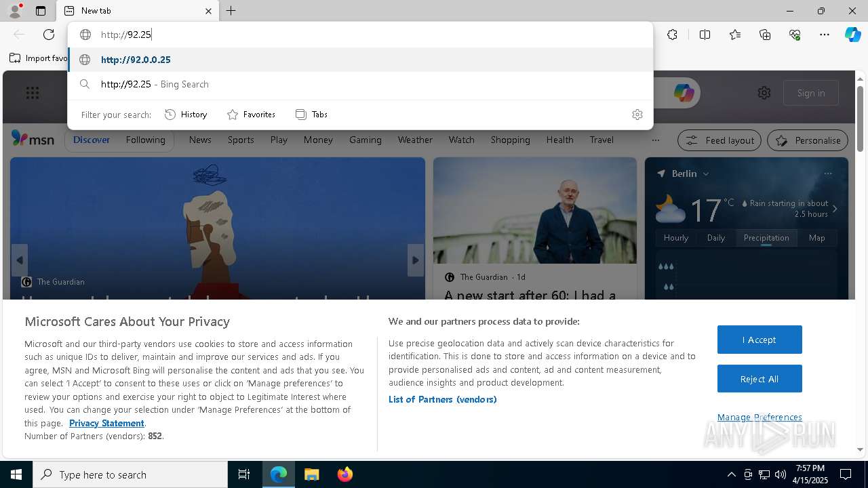Filter search by Tabs
The image size is (868, 488).
coord(311,115)
